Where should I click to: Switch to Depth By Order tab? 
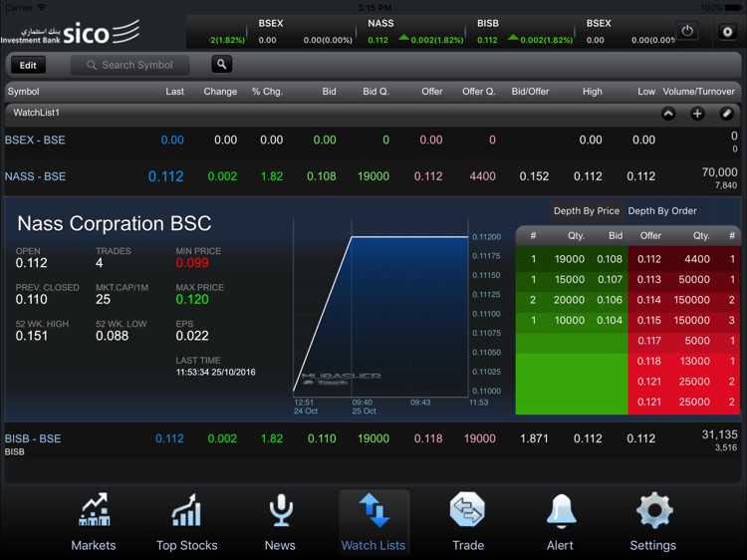662,210
